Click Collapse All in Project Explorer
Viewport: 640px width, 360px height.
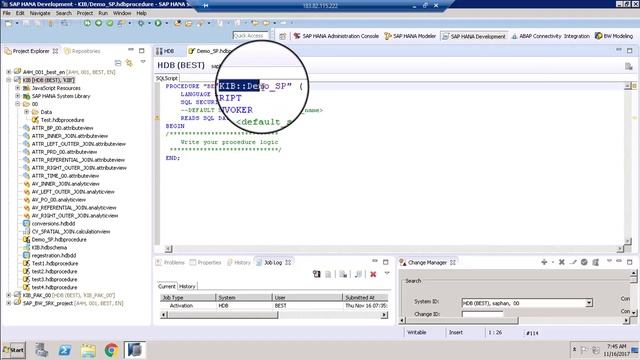[118, 63]
